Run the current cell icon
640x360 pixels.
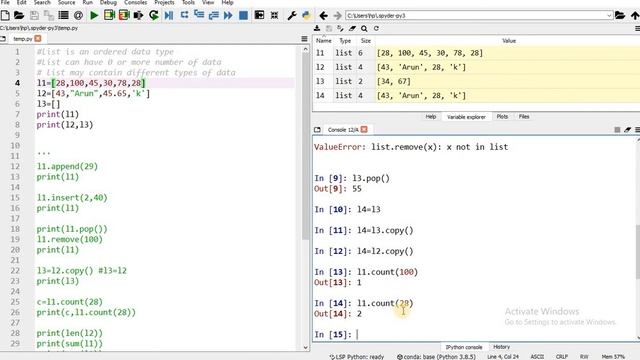(x=109, y=16)
